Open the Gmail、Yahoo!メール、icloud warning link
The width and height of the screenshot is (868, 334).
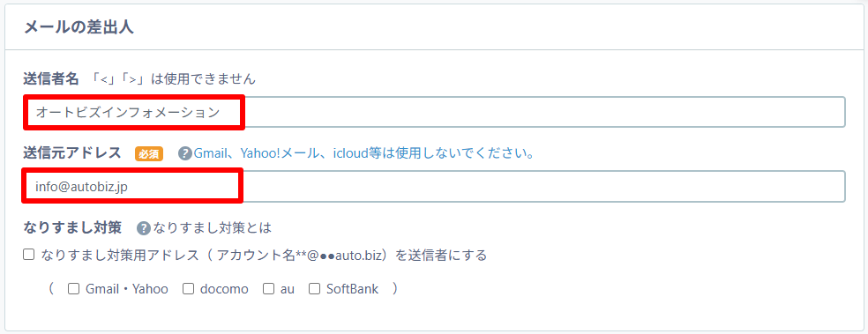point(363,153)
